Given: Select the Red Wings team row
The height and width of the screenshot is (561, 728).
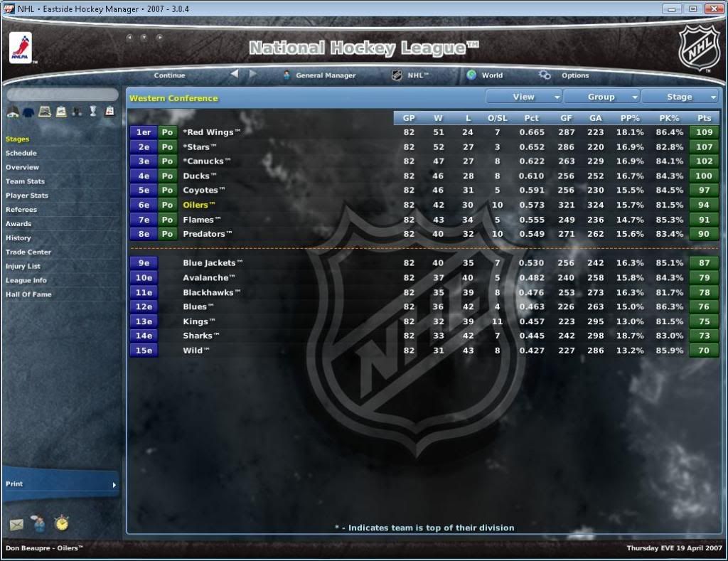Looking at the screenshot, I should point(424,132).
